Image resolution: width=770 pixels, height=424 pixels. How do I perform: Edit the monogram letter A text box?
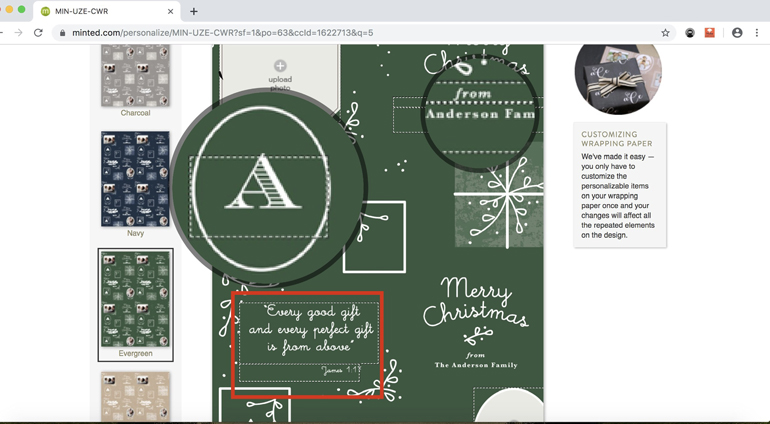point(259,197)
